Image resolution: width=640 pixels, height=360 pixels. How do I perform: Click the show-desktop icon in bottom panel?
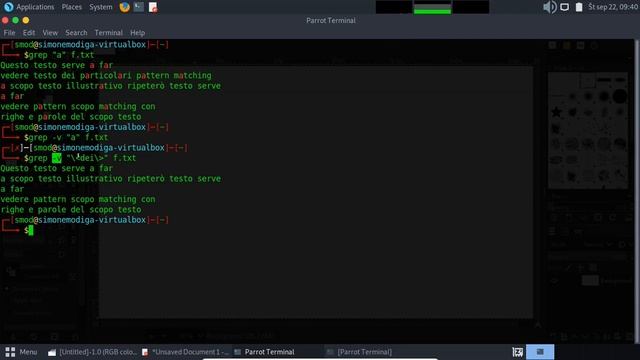(518, 352)
